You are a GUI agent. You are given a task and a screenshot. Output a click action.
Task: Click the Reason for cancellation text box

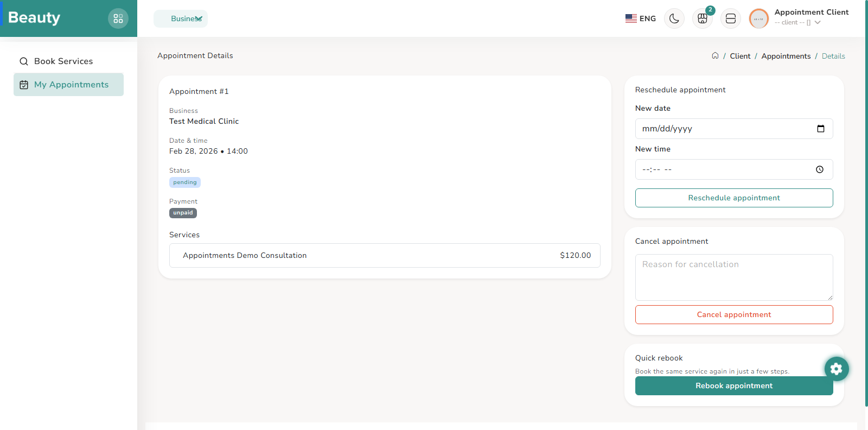tap(733, 277)
